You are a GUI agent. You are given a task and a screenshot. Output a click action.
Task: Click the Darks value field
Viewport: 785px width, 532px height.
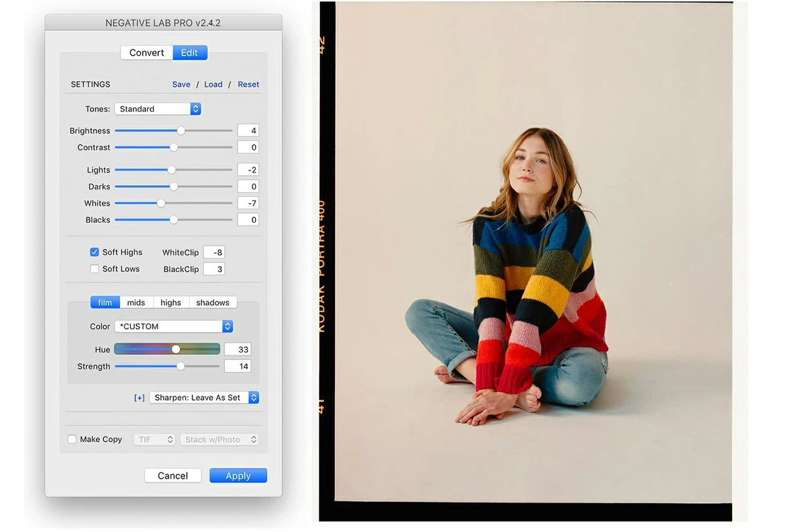(x=248, y=187)
